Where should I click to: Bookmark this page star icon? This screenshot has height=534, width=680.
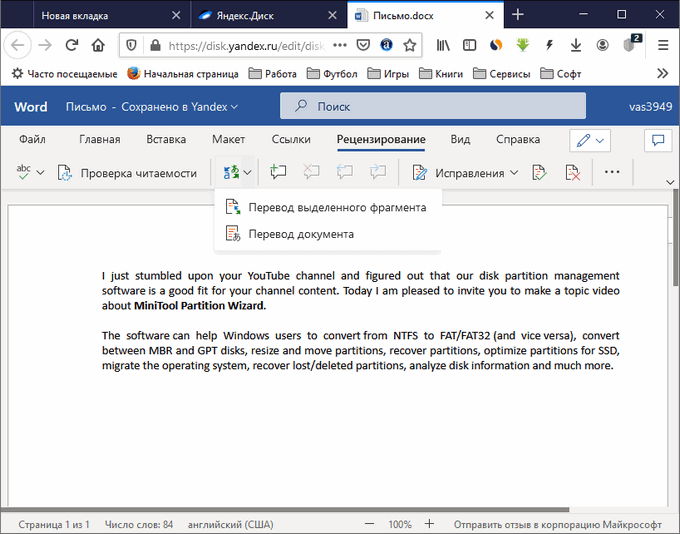click(x=409, y=45)
